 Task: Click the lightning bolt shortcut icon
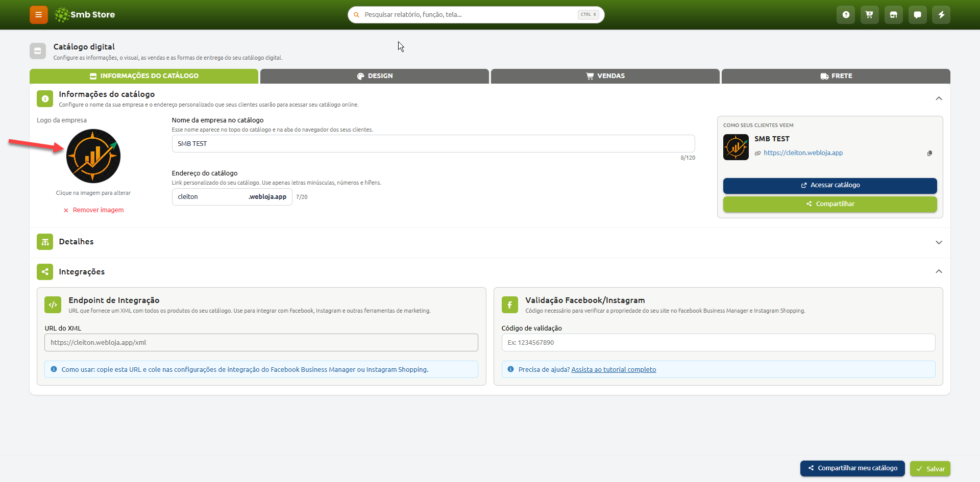click(x=941, y=15)
